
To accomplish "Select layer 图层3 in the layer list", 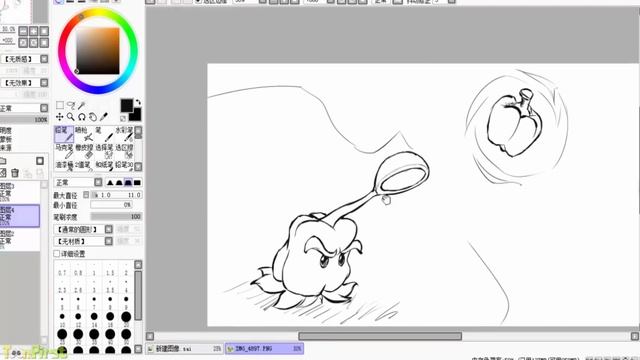I will pyautogui.click(x=20, y=192).
